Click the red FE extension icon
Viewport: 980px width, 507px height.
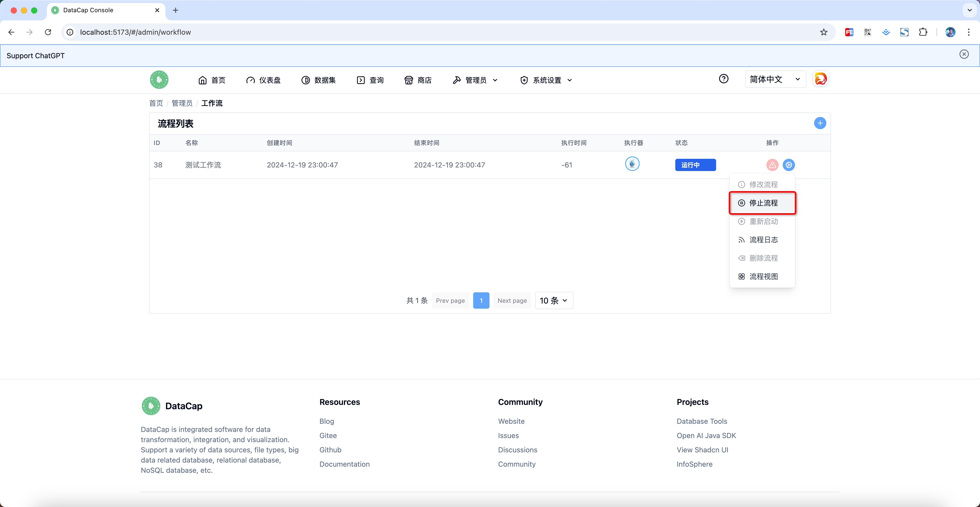pos(849,32)
